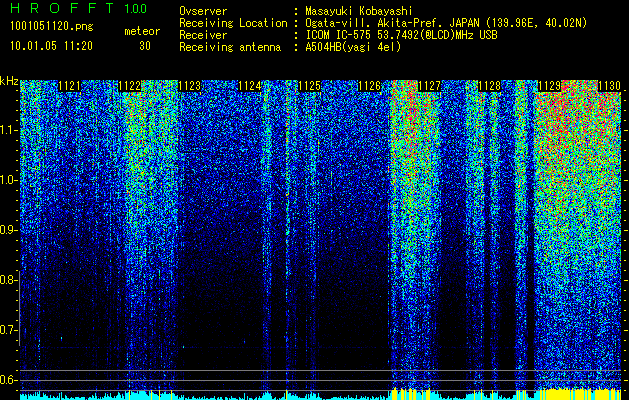Click the 1121 time marker

tap(69, 86)
